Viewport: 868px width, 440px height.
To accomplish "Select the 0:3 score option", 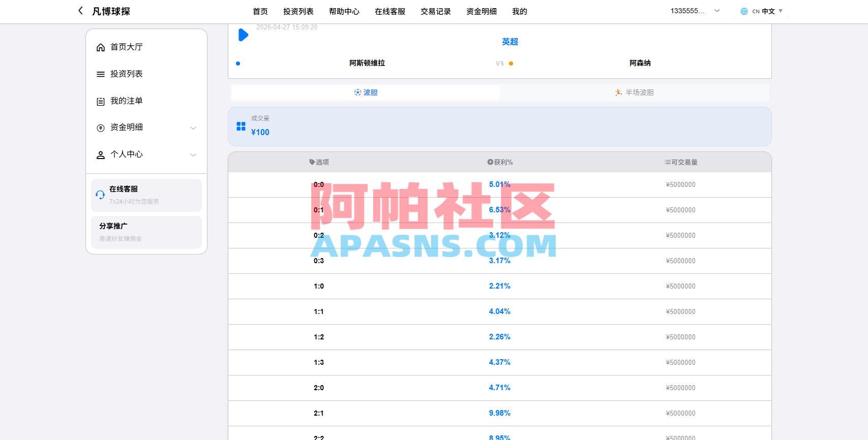I will [x=319, y=261].
